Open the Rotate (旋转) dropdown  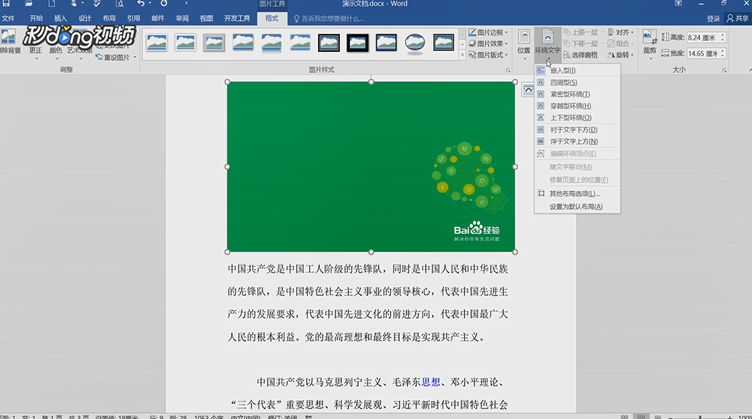tap(621, 55)
